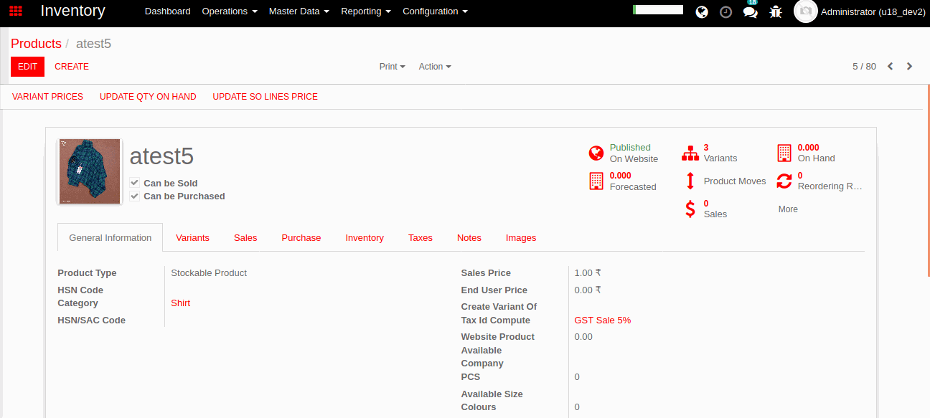This screenshot has height=418, width=930.
Task: Click the atest5 product image thumbnail
Action: (90, 172)
